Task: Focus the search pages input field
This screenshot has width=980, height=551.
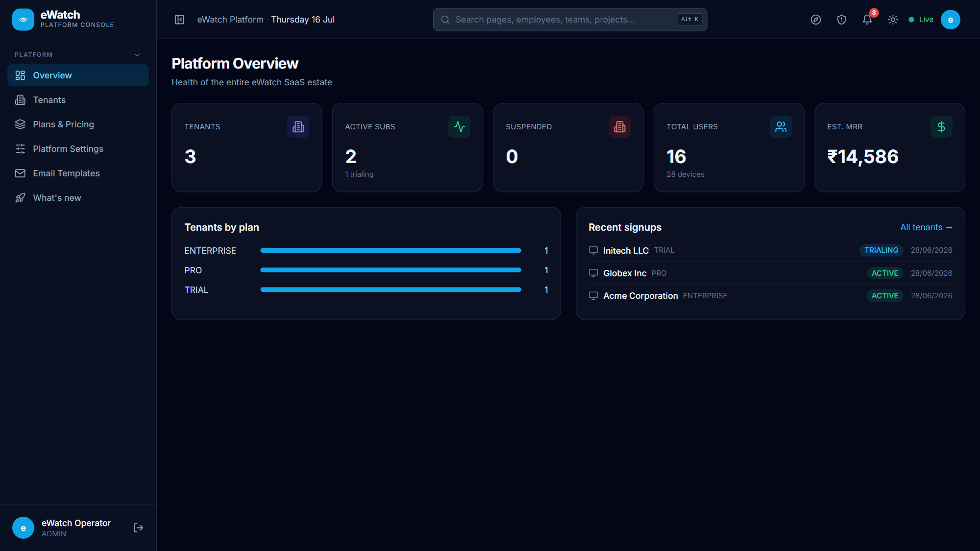Action: (570, 20)
